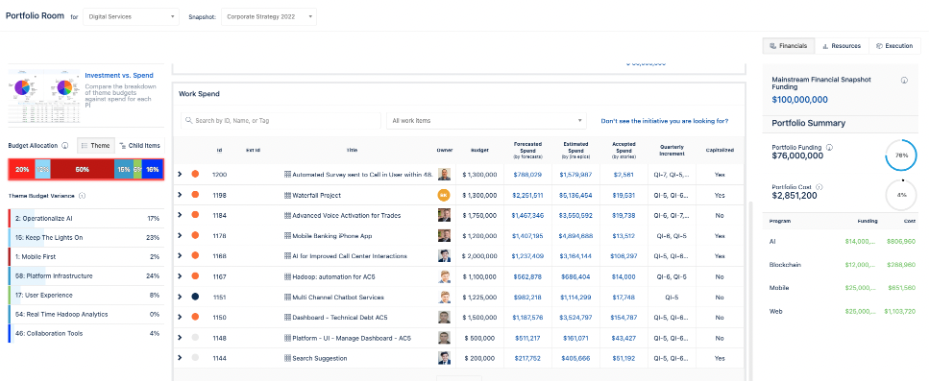Click the grid icon beside Hadoop automation title
The image size is (929, 381).
[287, 277]
